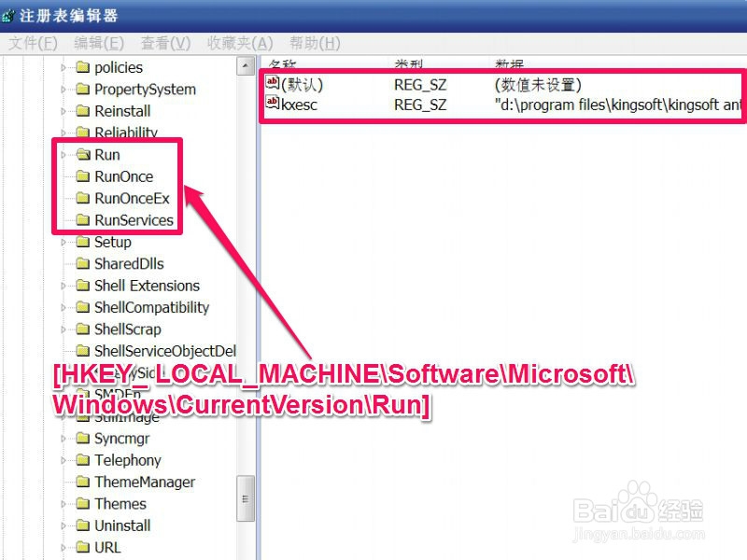Click the kxesc kingsoft path data
747x560 pixels.
[x=617, y=105]
